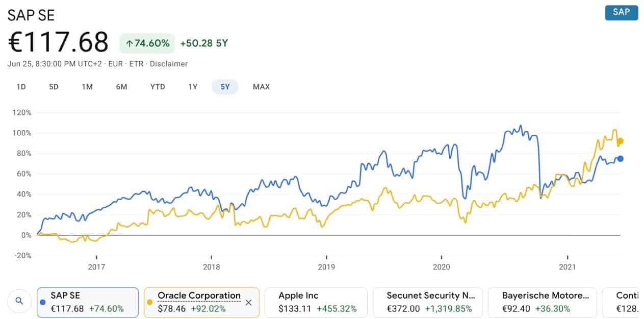Image resolution: width=644 pixels, height=319 pixels.
Task: Open the comparison search magnifier icon
Action: pyautogui.click(x=19, y=302)
